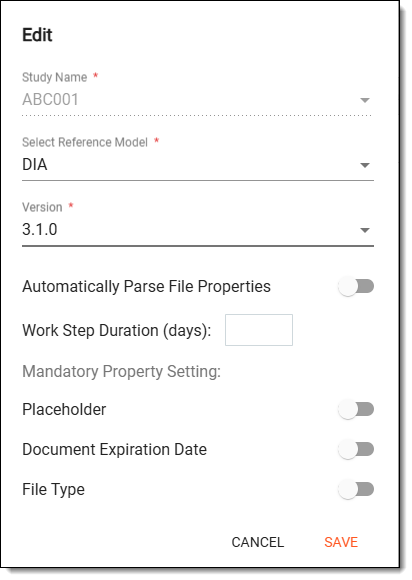Viewport: 412px width, 580px height.
Task: Click the Document Expiration Date label text
Action: pos(115,449)
